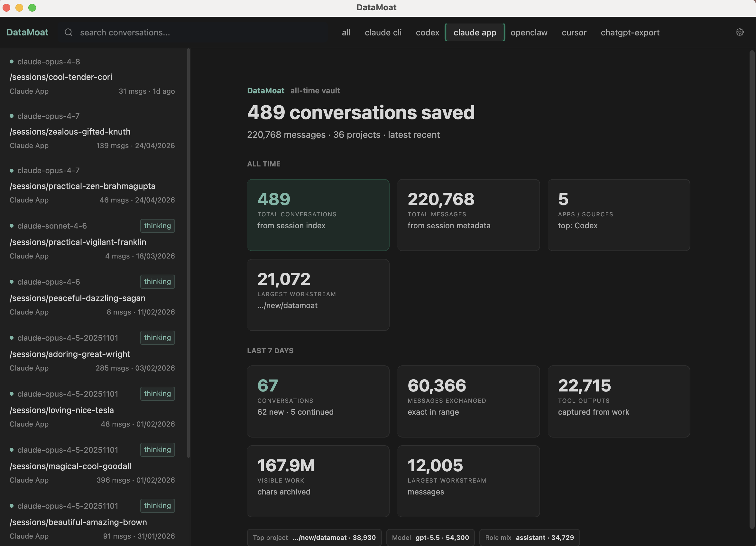Select the 22,715 Tool Outputs card
Screen dimensions: 756x546
[x=619, y=401]
